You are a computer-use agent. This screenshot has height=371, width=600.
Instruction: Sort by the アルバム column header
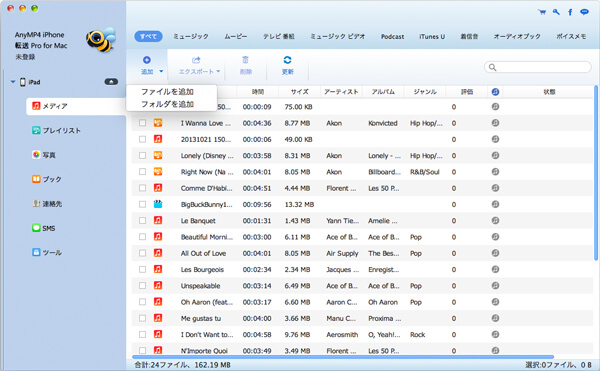pyautogui.click(x=383, y=92)
